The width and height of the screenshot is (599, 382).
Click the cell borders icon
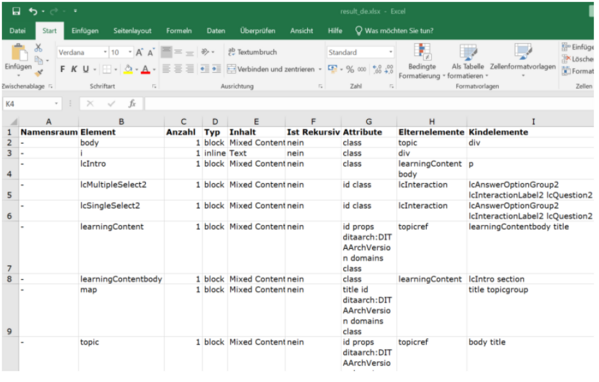coord(107,69)
